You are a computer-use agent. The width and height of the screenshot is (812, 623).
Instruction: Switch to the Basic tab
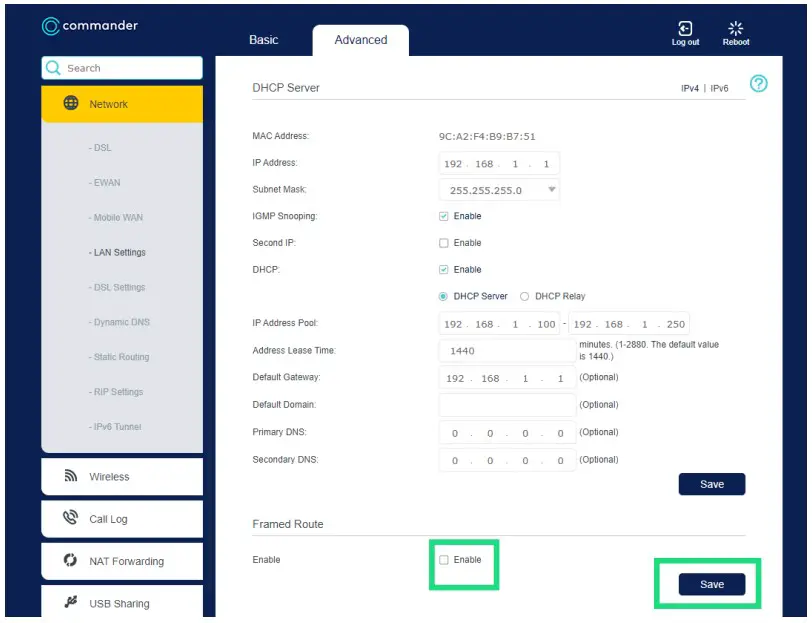(x=262, y=40)
